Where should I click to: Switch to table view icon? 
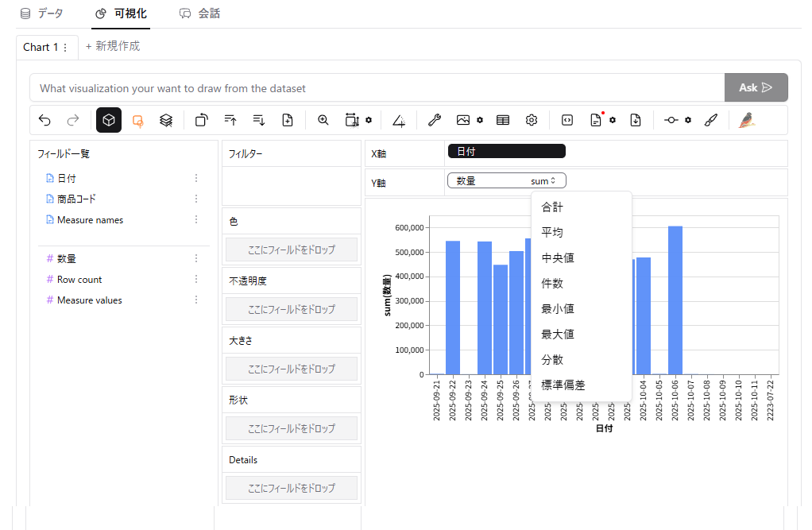(x=503, y=120)
